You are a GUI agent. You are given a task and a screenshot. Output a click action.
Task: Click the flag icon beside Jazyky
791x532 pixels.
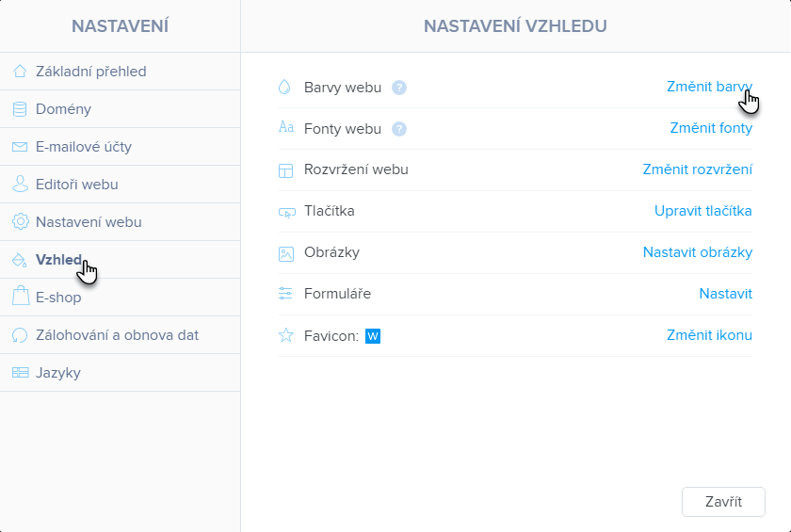pos(20,373)
